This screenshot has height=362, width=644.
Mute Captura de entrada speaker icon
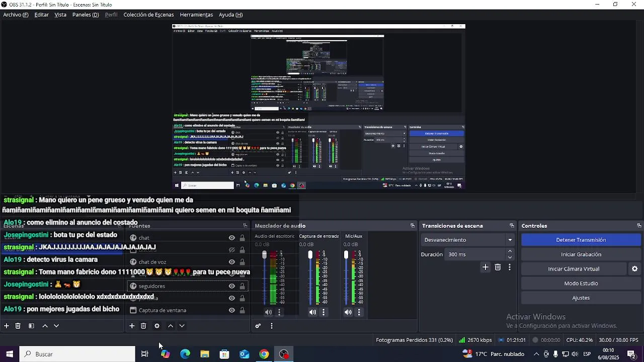312,312
